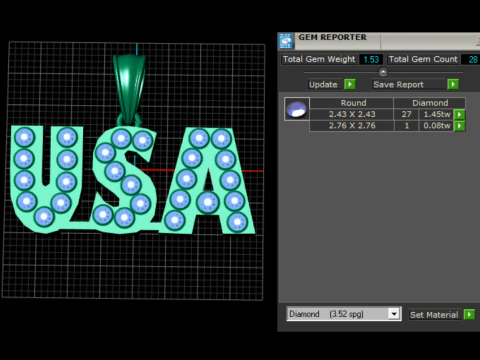Click the green arrow for 1.45tw row
This screenshot has height=360, width=480.
point(460,114)
